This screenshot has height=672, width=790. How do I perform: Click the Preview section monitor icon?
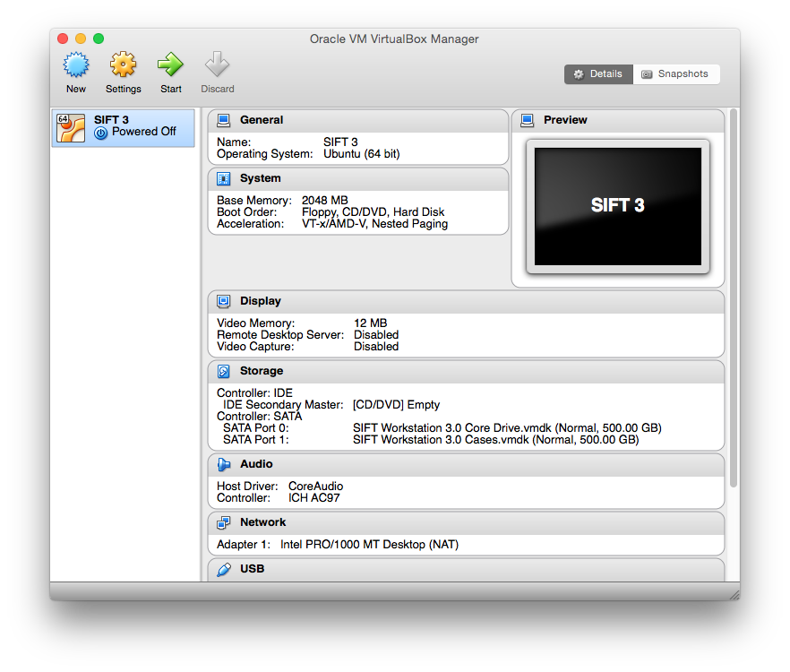click(527, 120)
